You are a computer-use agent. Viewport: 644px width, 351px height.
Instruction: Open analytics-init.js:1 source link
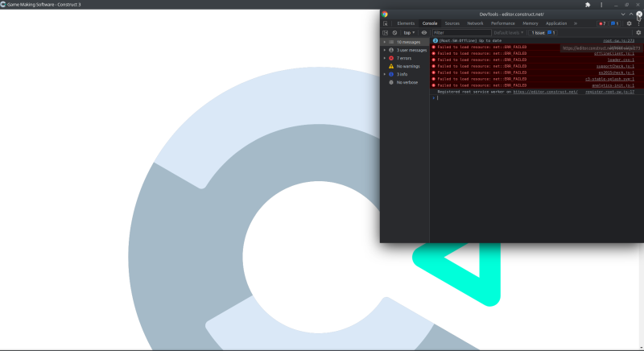pyautogui.click(x=613, y=85)
